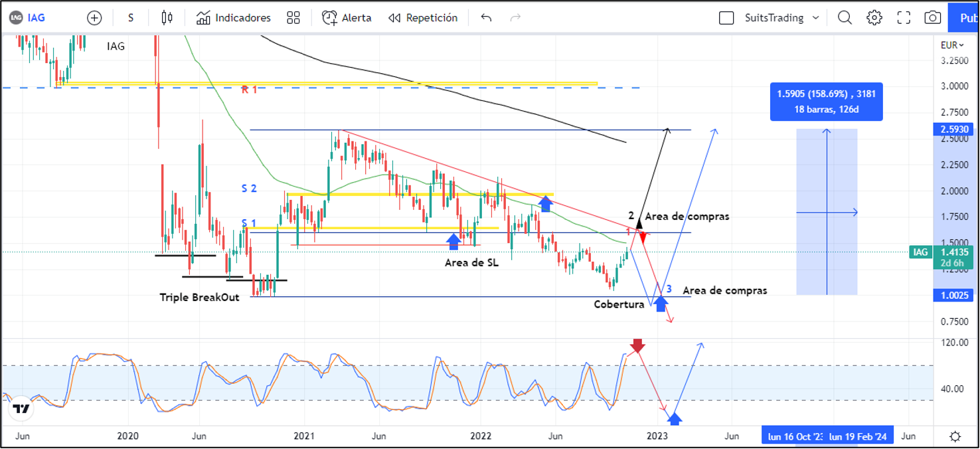Open the indicator templates grid icon
980x449 pixels.
tap(293, 18)
